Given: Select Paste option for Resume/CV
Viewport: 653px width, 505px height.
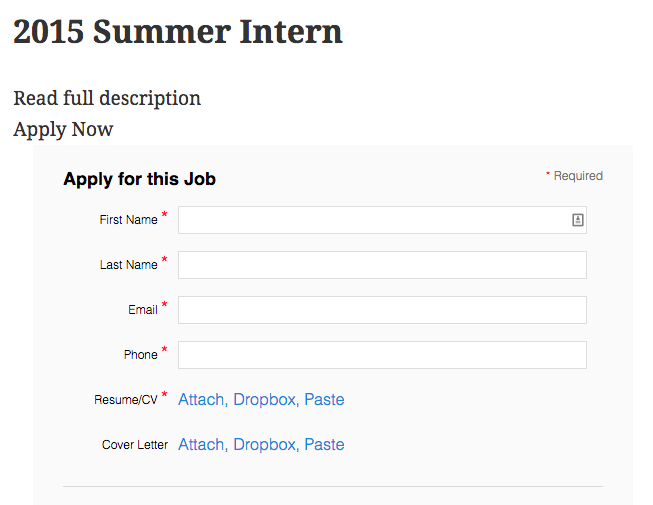Looking at the screenshot, I should (324, 399).
